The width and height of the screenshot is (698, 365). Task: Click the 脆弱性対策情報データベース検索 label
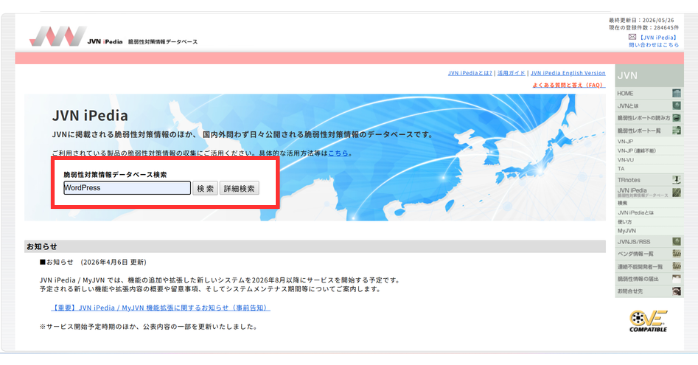click(115, 174)
